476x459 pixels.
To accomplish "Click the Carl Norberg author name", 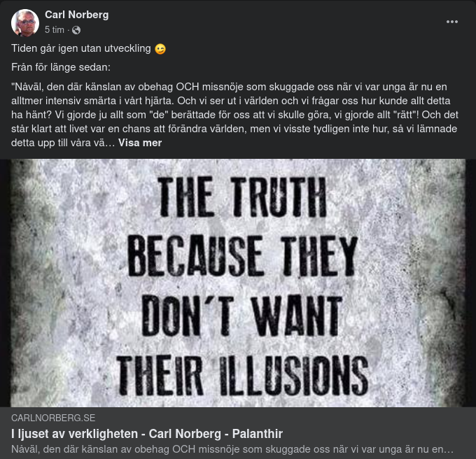I will (x=77, y=15).
